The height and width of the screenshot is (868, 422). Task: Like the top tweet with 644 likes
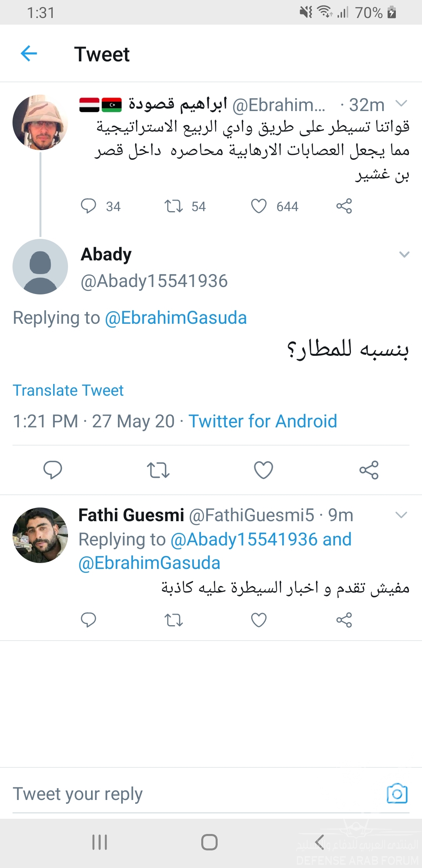pyautogui.click(x=259, y=206)
